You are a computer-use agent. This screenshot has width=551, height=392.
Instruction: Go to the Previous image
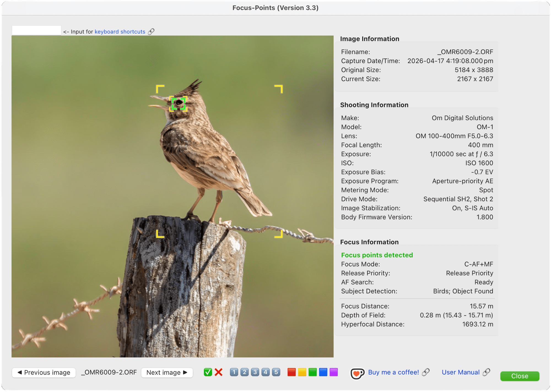44,372
